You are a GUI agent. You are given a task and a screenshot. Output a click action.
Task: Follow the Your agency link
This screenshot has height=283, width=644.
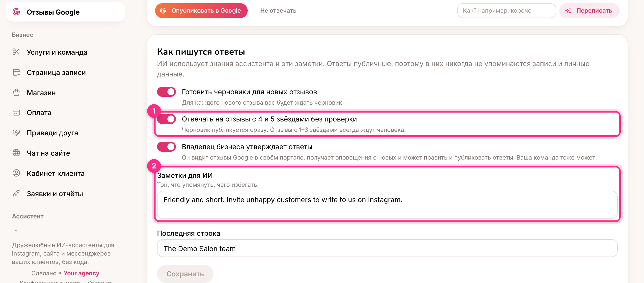[81, 273]
